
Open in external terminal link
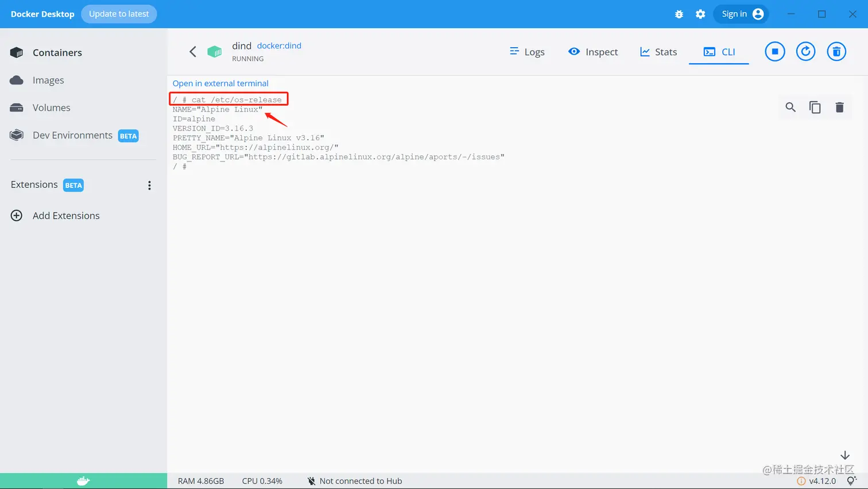(220, 83)
